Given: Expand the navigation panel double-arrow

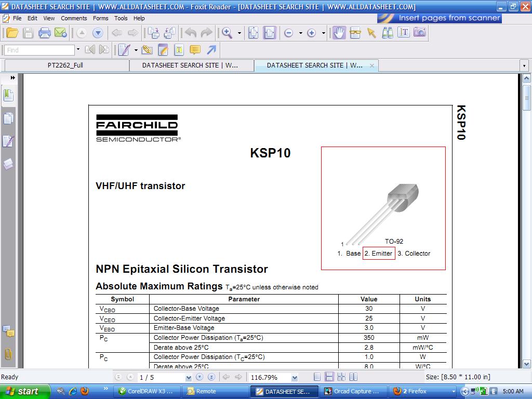Looking at the screenshot, I should coord(12,78).
